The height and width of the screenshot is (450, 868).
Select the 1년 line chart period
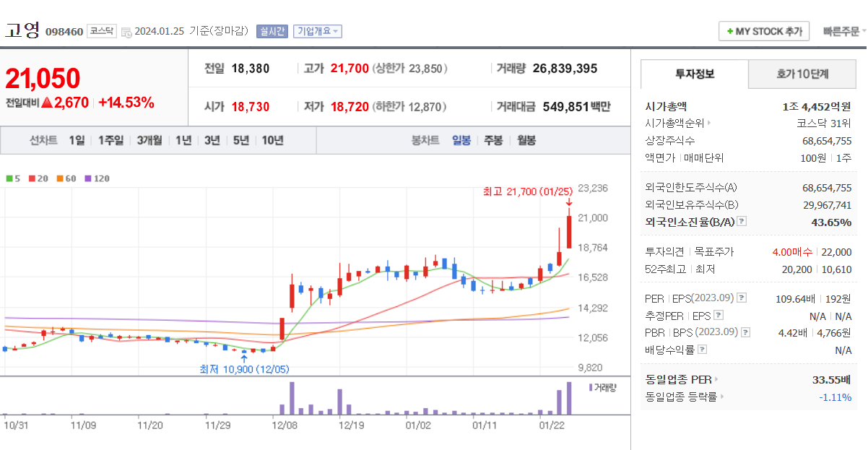pyautogui.click(x=183, y=140)
